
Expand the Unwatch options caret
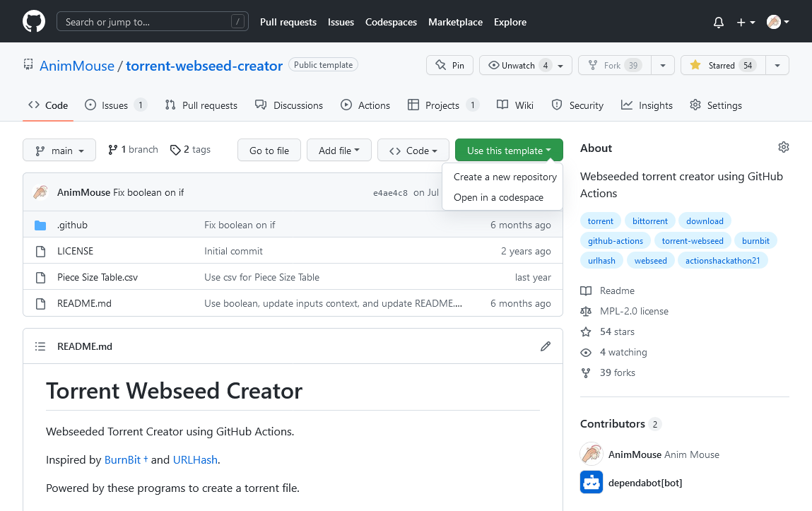tap(560, 66)
